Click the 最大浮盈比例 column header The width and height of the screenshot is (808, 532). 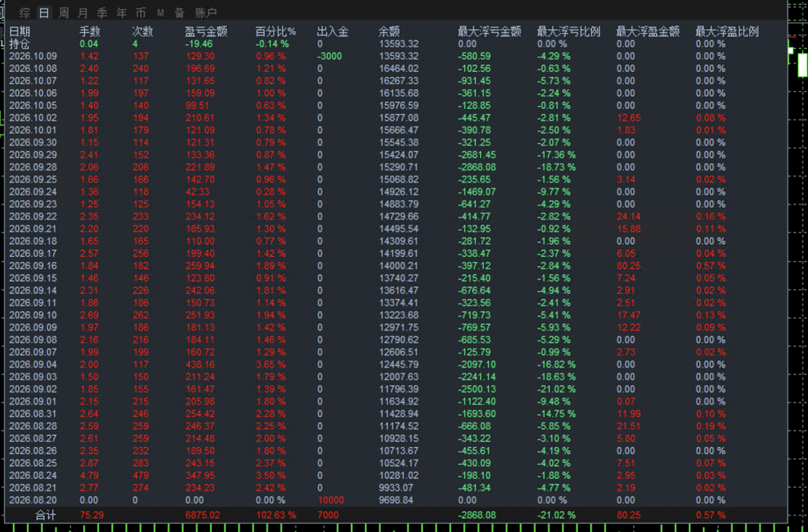point(727,32)
